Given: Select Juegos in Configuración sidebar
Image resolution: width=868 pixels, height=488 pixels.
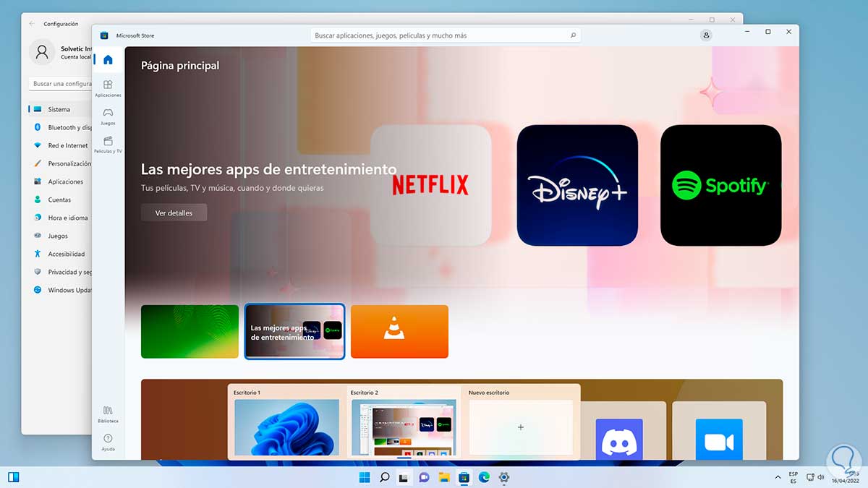Looking at the screenshot, I should coord(60,236).
